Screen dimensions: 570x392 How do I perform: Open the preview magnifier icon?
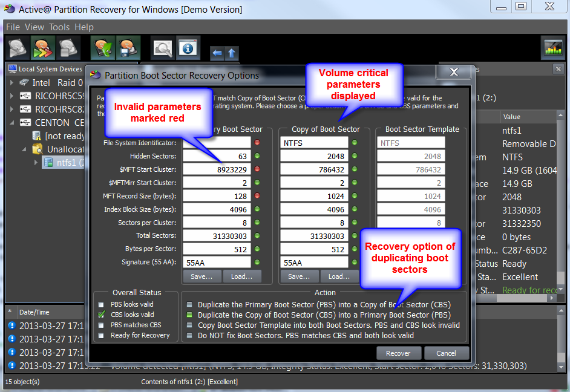(162, 48)
